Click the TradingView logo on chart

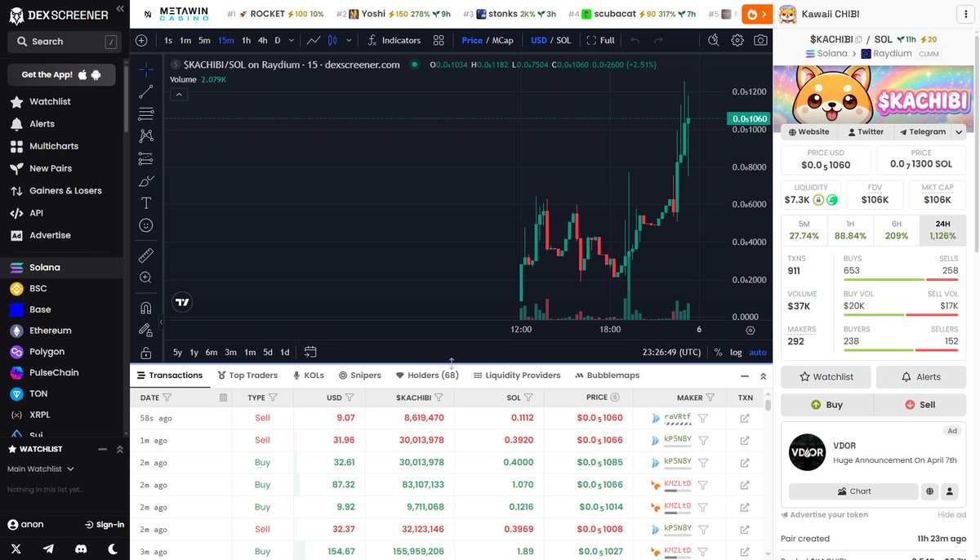(183, 302)
